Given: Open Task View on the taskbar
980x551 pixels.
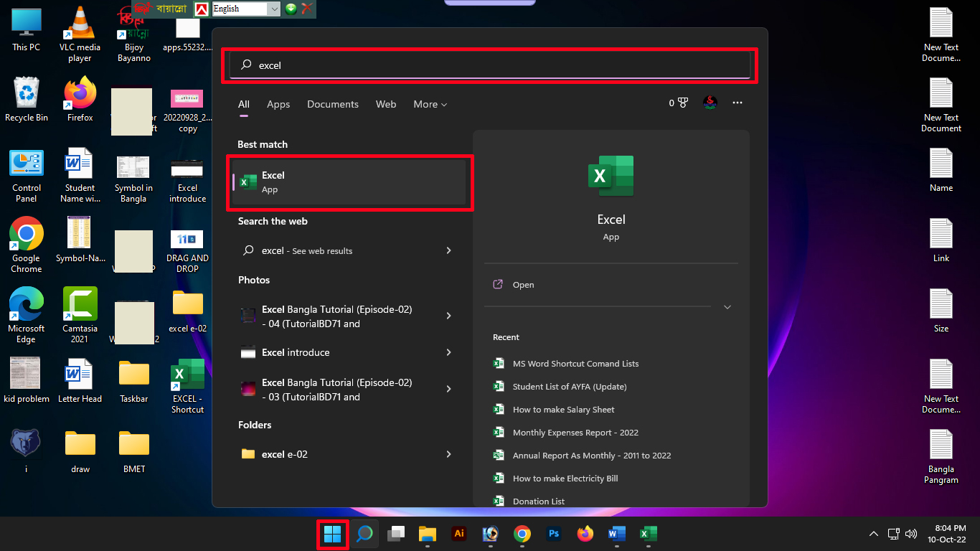Looking at the screenshot, I should click(x=396, y=534).
